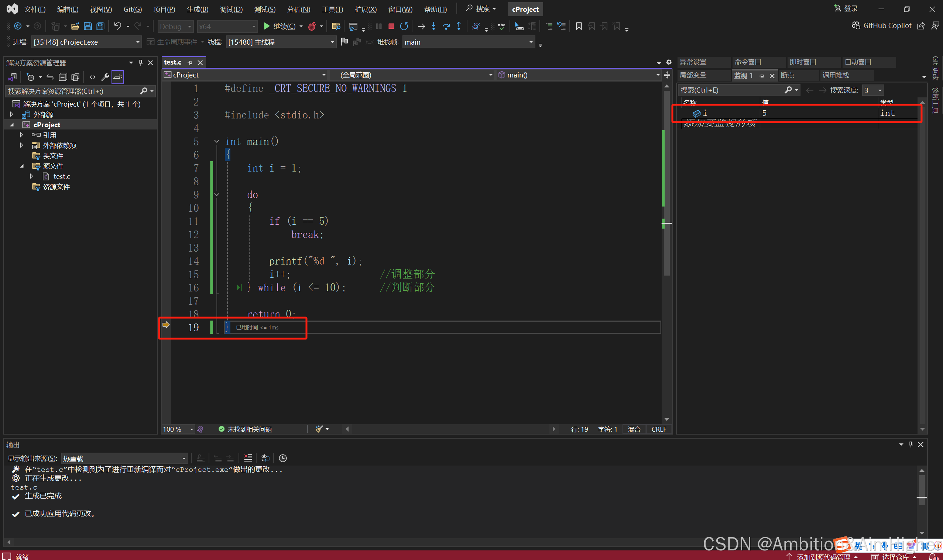Save the file with the single floppy icon
The height and width of the screenshot is (560, 943).
click(88, 26)
